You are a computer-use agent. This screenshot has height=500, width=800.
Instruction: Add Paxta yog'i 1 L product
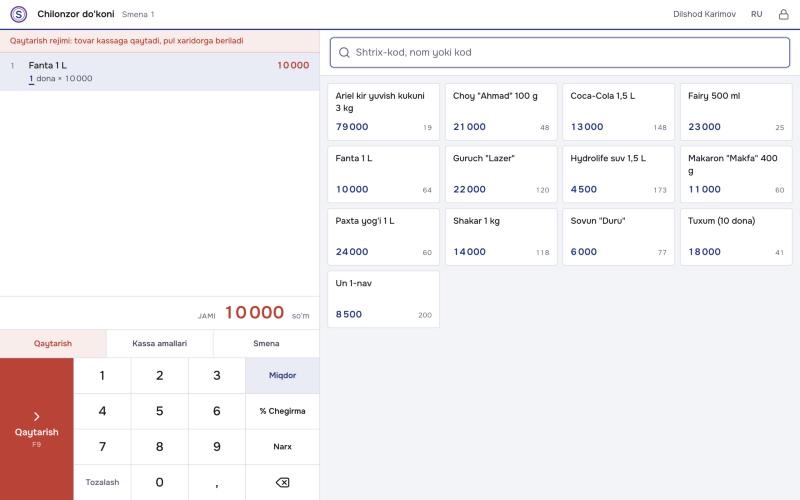[x=383, y=237]
